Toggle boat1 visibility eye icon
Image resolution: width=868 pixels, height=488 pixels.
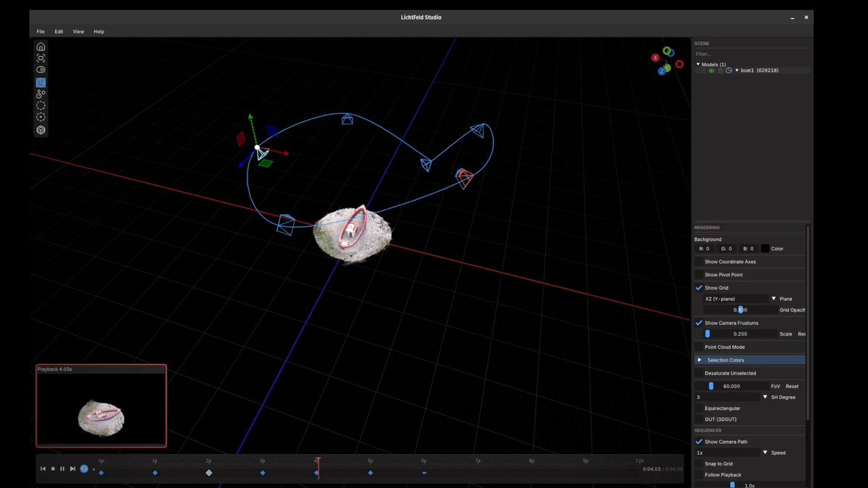711,70
